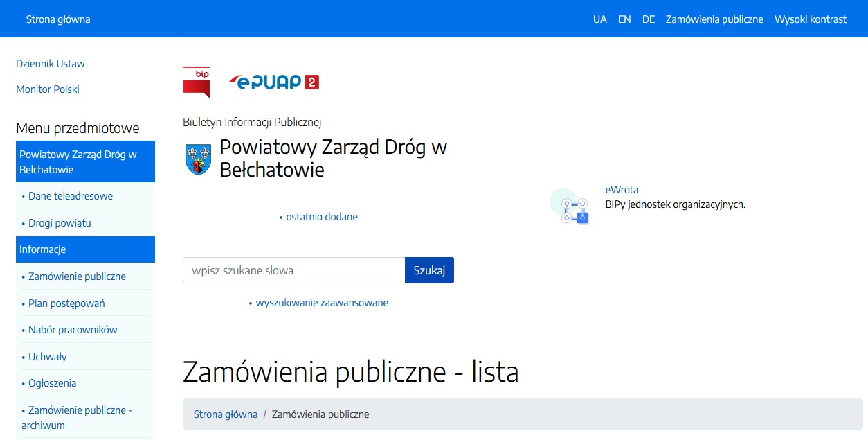Open the ostatnio dodane link
The width and height of the screenshot is (868, 440).
(x=322, y=217)
